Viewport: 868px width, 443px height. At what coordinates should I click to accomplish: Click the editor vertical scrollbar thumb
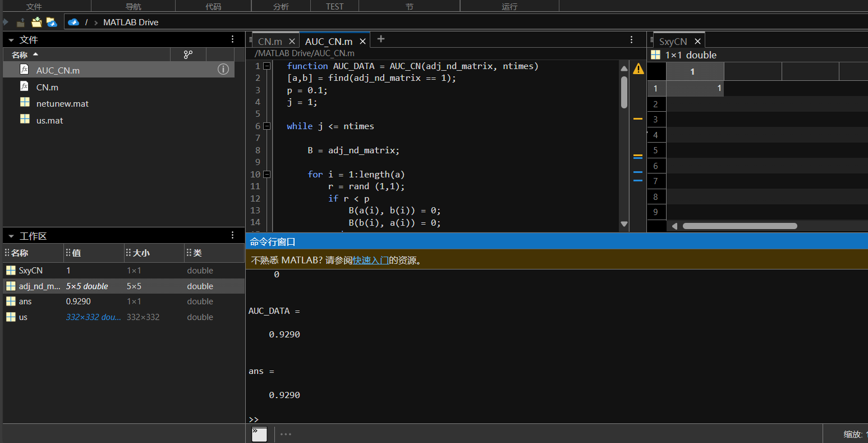pyautogui.click(x=624, y=92)
